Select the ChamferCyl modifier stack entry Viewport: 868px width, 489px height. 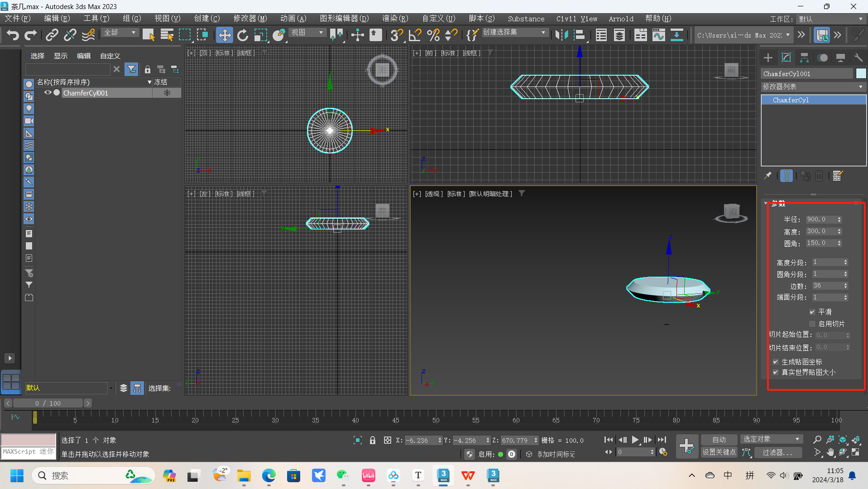tap(813, 100)
